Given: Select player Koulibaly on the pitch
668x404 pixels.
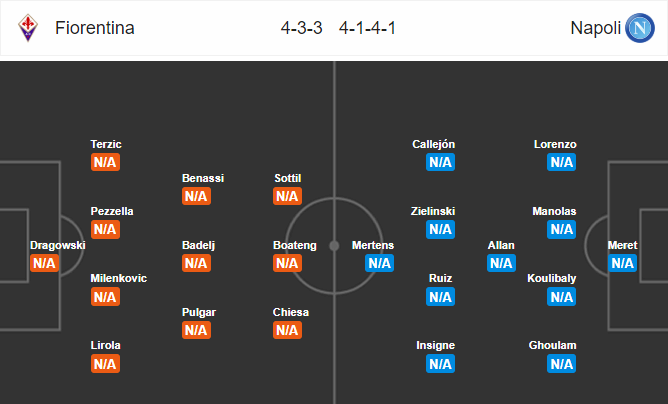Looking at the screenshot, I should [551, 278].
